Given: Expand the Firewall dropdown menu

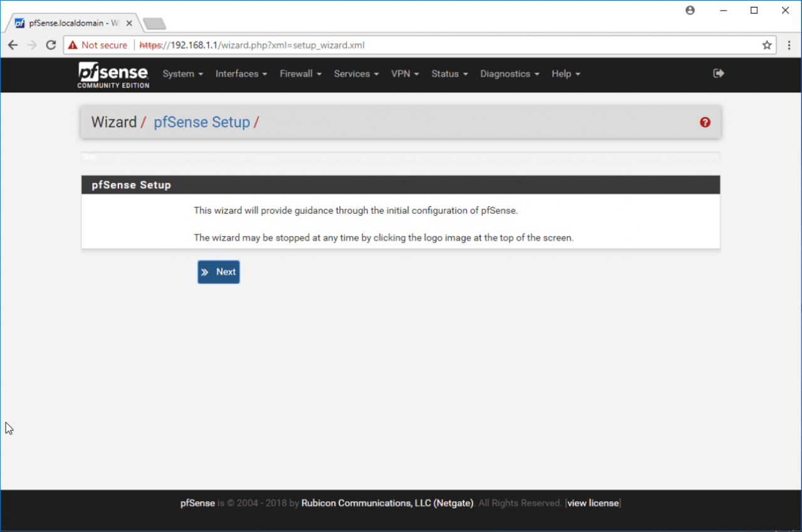Looking at the screenshot, I should pyautogui.click(x=300, y=74).
